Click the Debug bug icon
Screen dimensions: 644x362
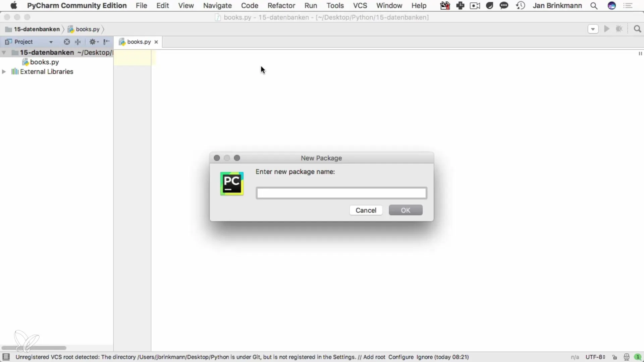[619, 29]
